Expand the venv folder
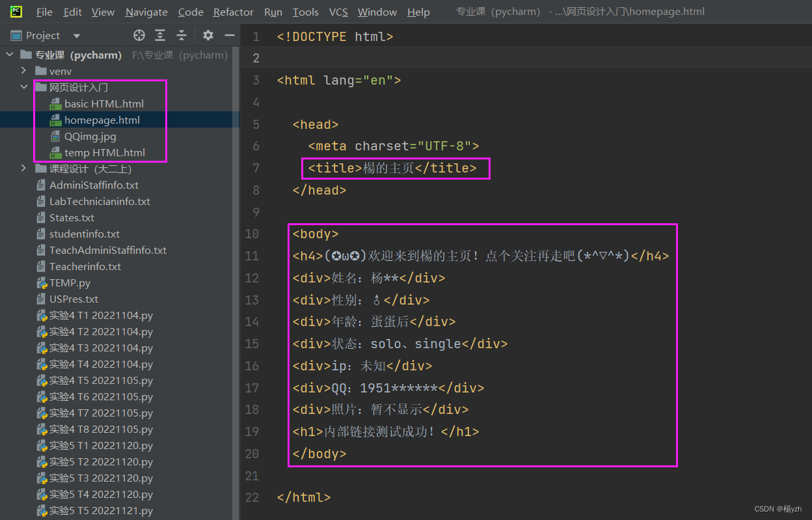Viewport: 812px width, 520px height. tap(23, 70)
